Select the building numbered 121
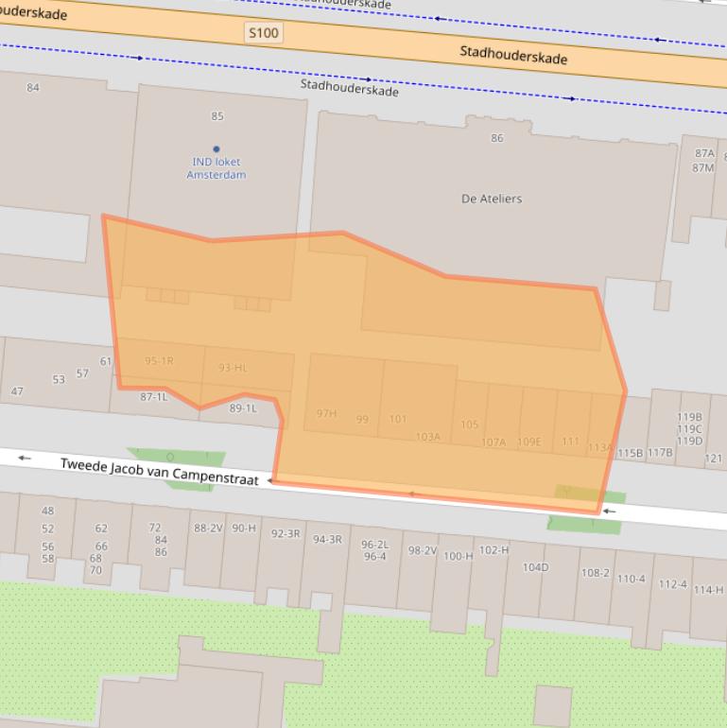 click(x=714, y=459)
